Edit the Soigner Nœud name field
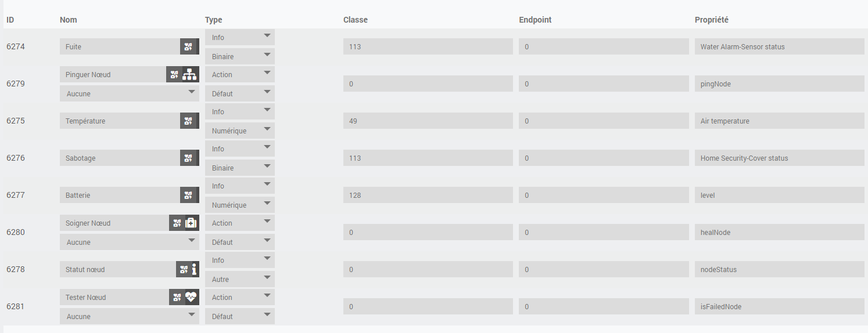Image resolution: width=868 pixels, height=333 pixels. (114, 223)
